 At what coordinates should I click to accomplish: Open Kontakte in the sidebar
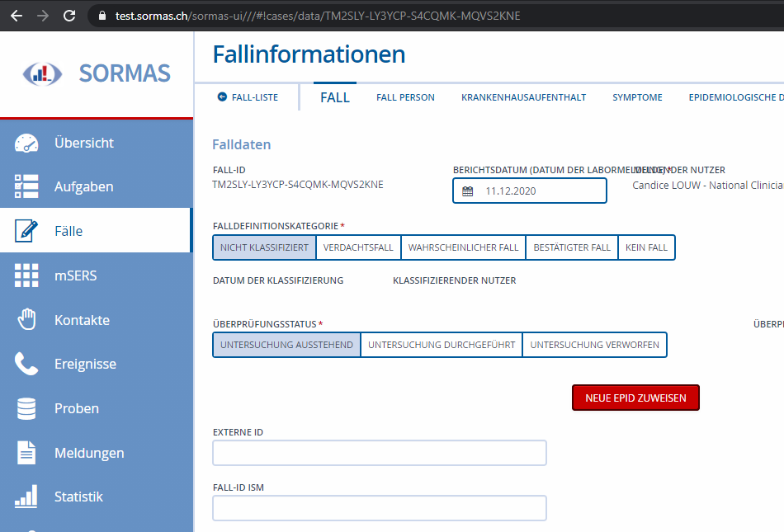(96, 320)
